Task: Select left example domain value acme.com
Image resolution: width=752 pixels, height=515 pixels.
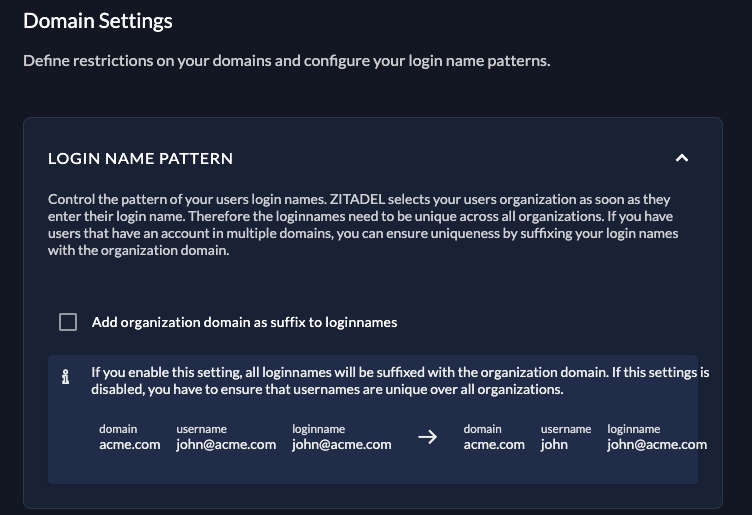Action: [130, 445]
